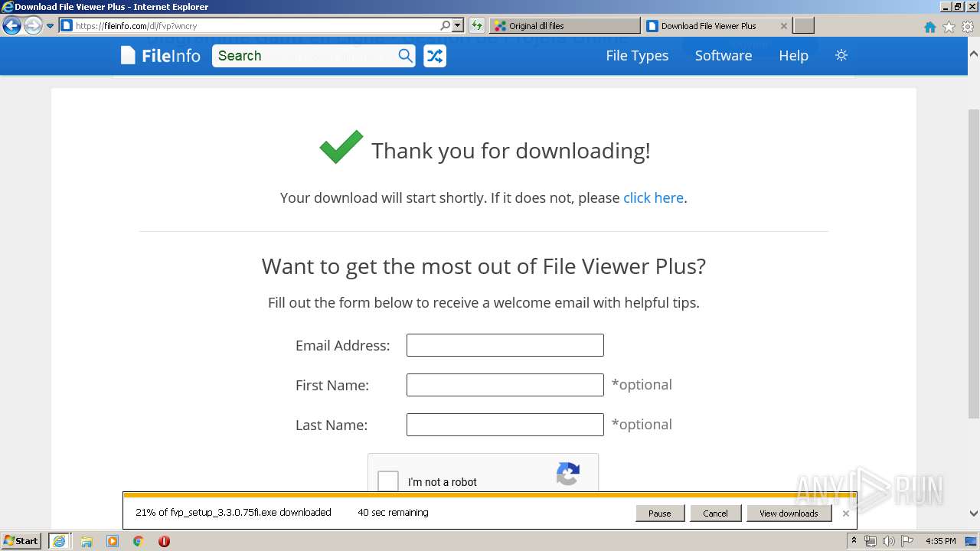This screenshot has width=980, height=551.
Task: Click the Last Name input field
Action: [x=505, y=425]
